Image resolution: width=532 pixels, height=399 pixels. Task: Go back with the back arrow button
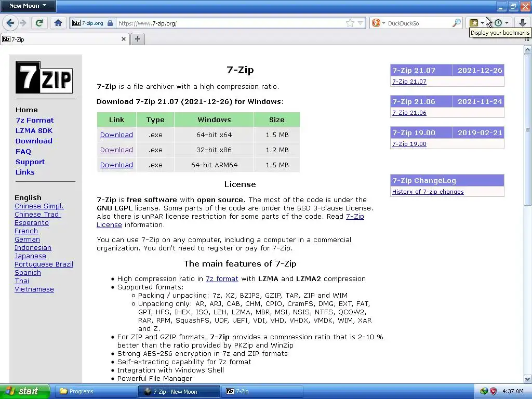(x=10, y=23)
